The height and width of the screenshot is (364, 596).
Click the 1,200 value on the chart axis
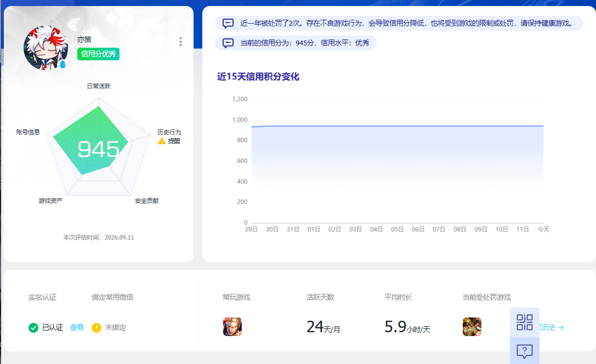(240, 99)
